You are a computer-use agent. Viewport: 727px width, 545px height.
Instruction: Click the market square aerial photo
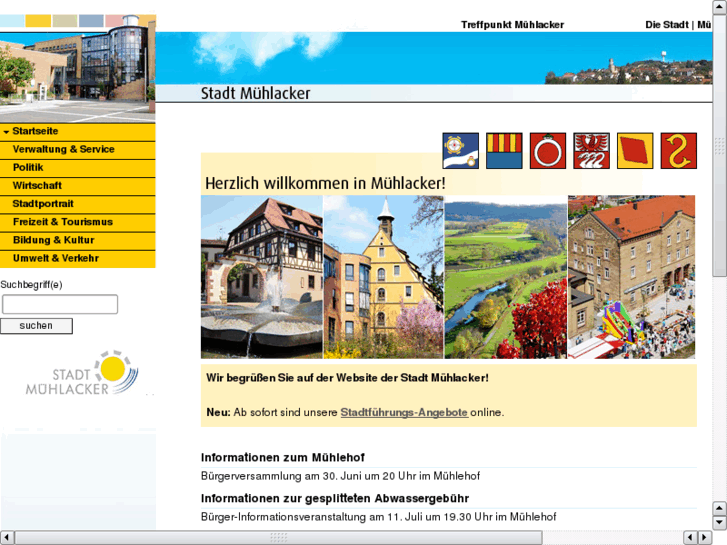631,277
